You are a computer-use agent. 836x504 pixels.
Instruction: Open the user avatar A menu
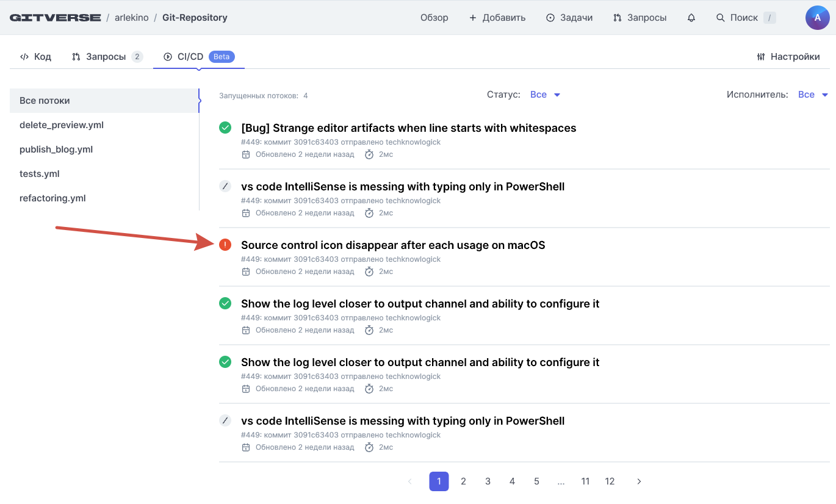(818, 18)
